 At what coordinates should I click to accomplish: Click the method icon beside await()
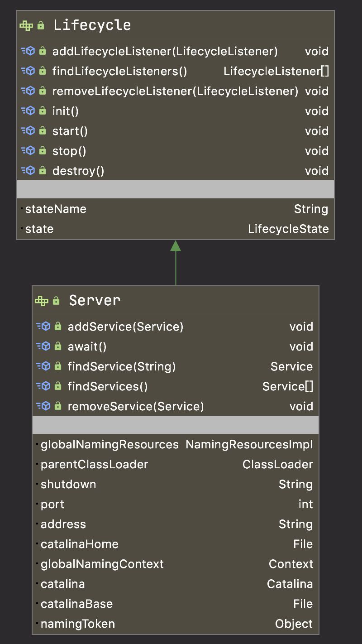click(x=43, y=346)
